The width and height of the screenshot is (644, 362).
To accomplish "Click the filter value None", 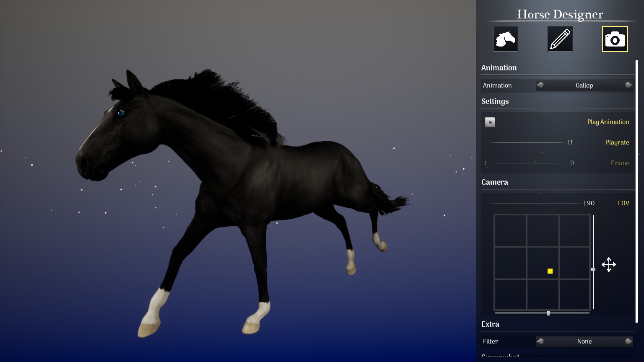I will click(x=584, y=341).
